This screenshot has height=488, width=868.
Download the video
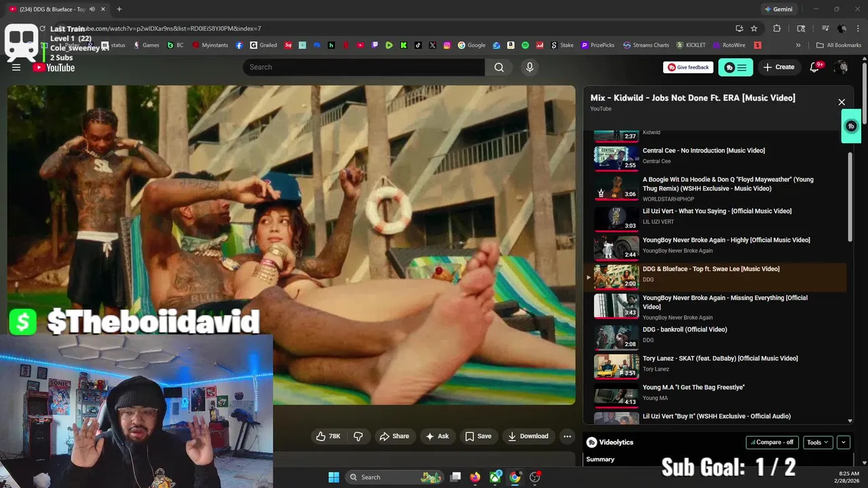point(528,436)
